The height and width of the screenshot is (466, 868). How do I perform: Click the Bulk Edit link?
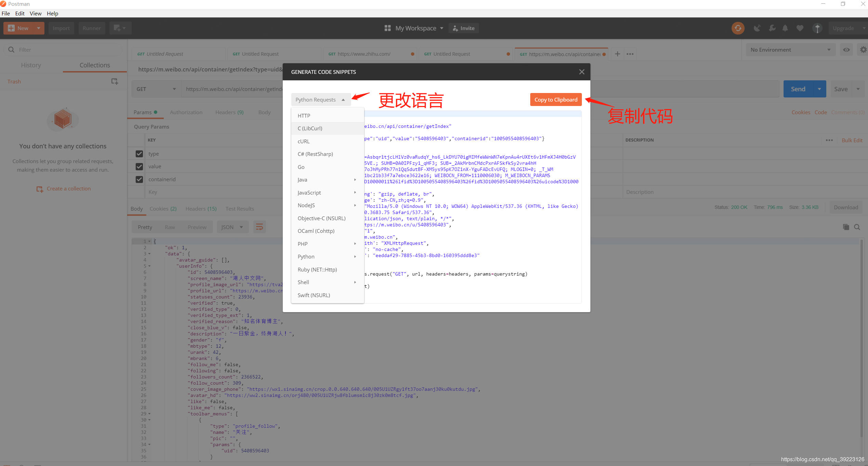coord(852,140)
